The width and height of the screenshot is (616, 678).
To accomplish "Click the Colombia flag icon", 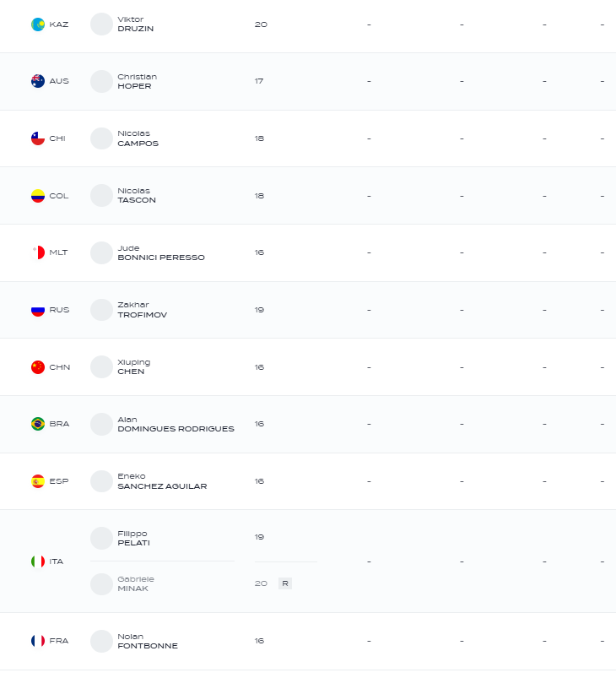I will [38, 196].
